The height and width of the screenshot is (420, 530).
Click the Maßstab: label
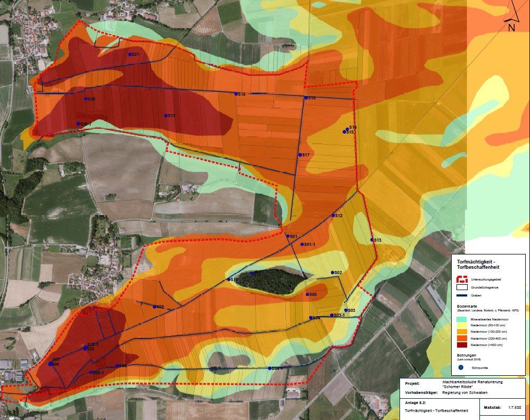pos(492,408)
